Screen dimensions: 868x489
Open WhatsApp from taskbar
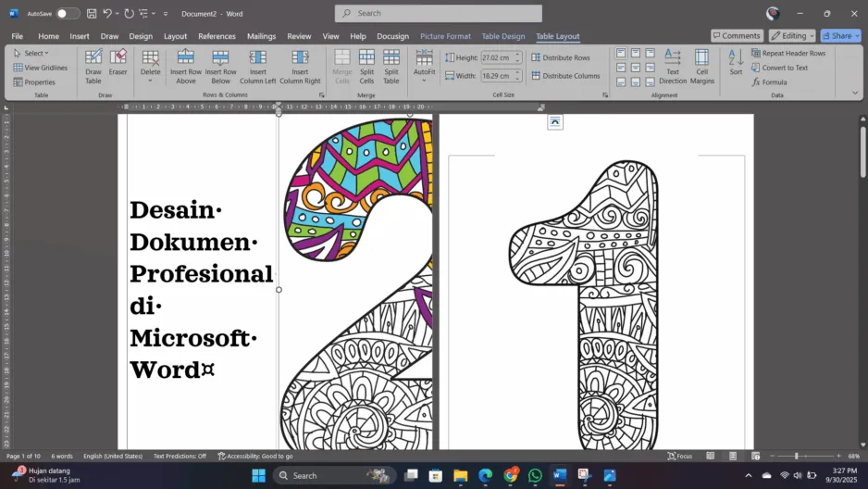pos(535,476)
